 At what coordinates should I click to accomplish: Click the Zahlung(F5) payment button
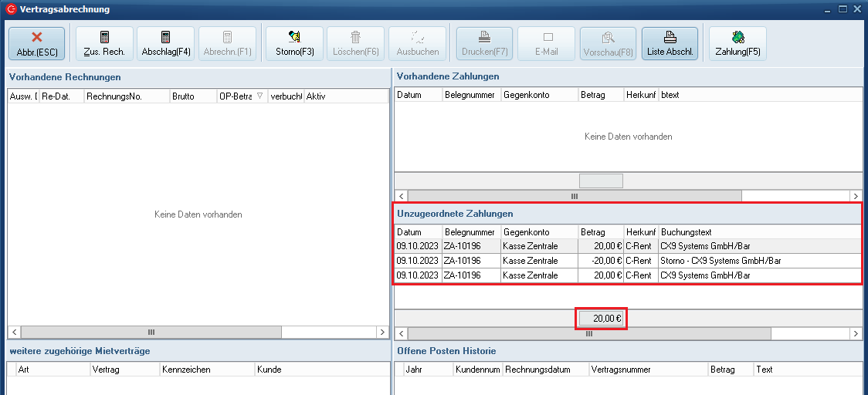[737, 43]
